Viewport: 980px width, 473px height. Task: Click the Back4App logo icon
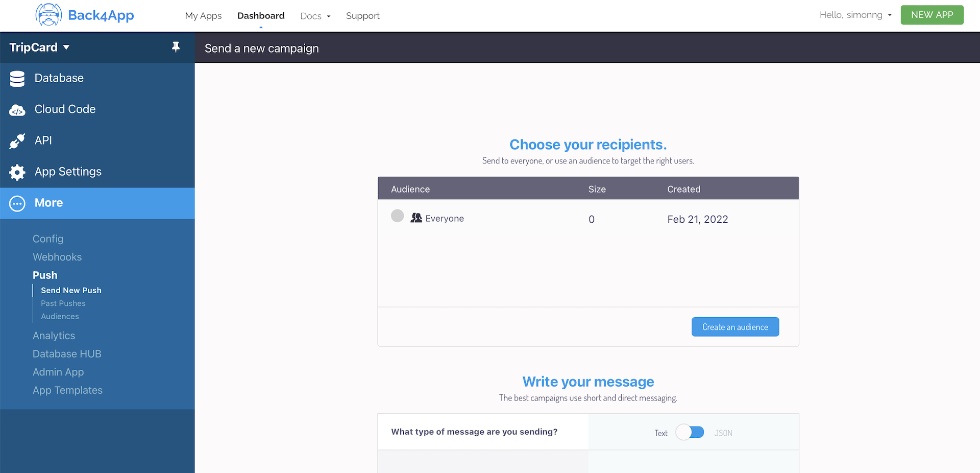pyautogui.click(x=48, y=15)
